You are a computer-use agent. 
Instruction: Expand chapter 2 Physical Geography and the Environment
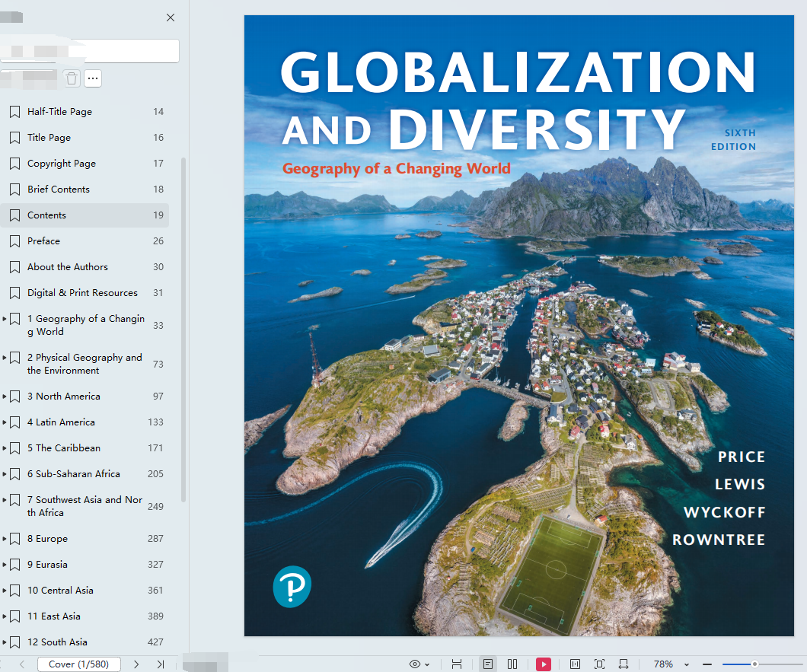point(4,357)
